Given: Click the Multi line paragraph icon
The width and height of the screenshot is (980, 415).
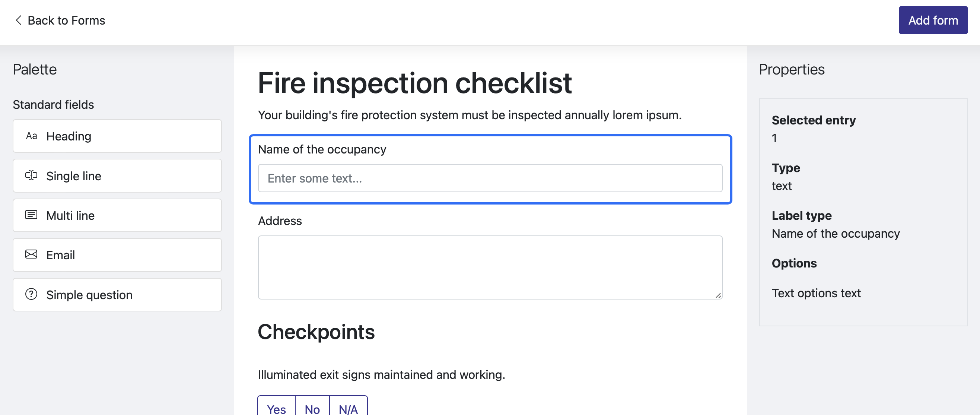Looking at the screenshot, I should coord(31,215).
